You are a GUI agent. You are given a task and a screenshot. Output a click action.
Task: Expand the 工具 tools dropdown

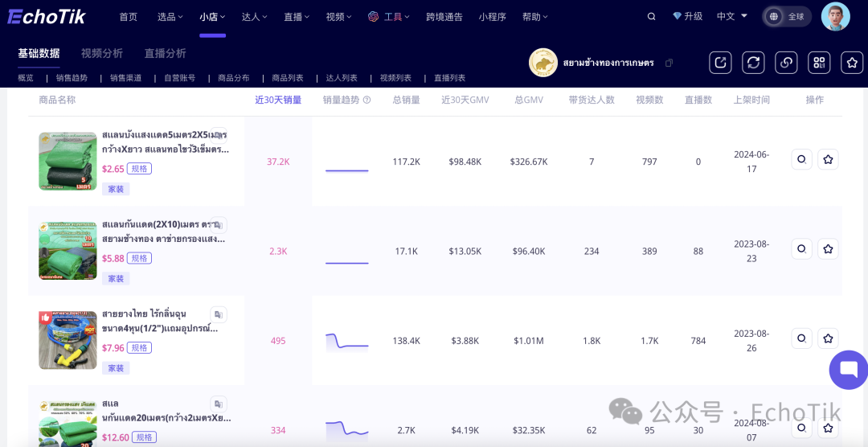point(389,16)
